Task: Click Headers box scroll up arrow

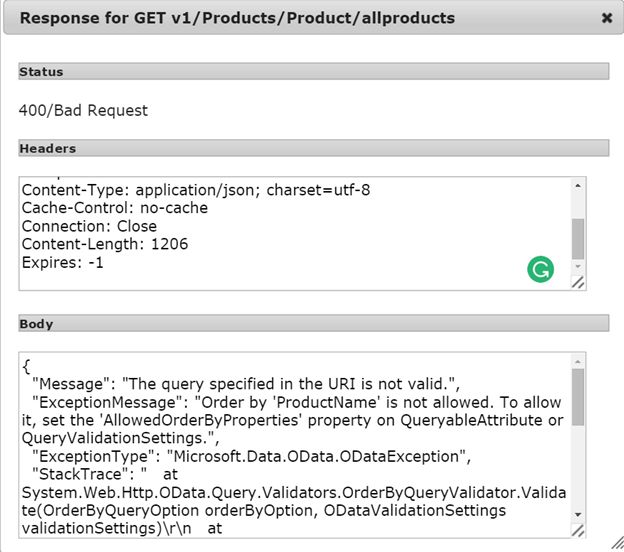Action: click(578, 186)
